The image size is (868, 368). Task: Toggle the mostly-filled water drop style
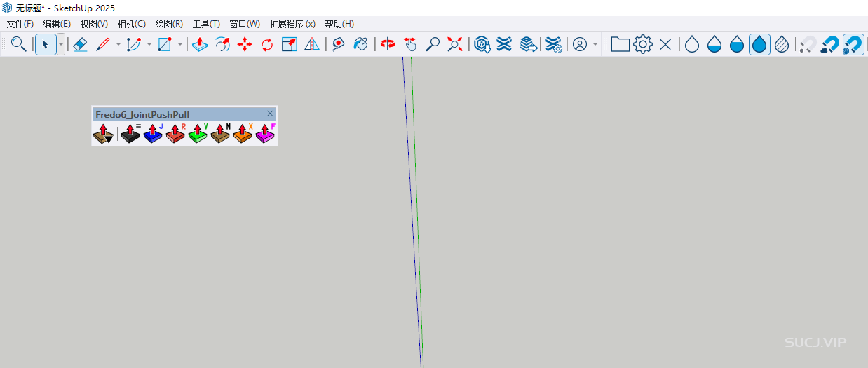tap(737, 44)
